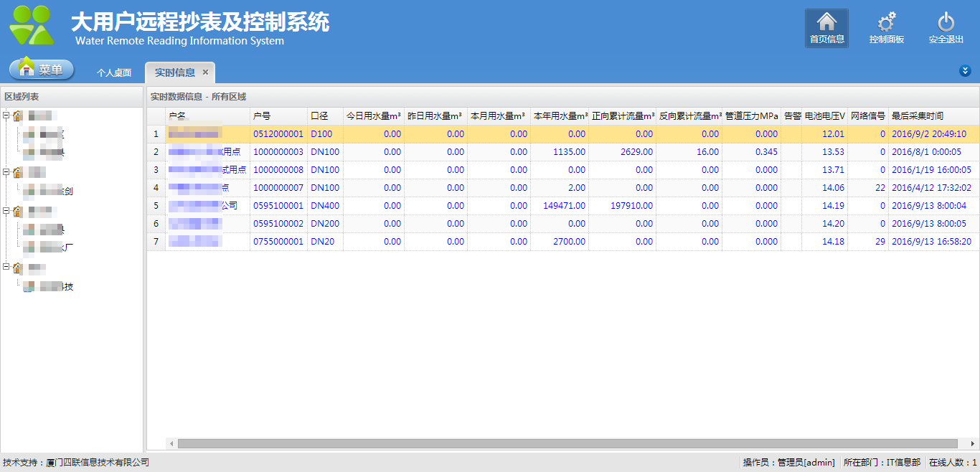The height and width of the screenshot is (472, 980).
Task: Sort by 正向累计流量m³ column header
Action: pyautogui.click(x=622, y=116)
